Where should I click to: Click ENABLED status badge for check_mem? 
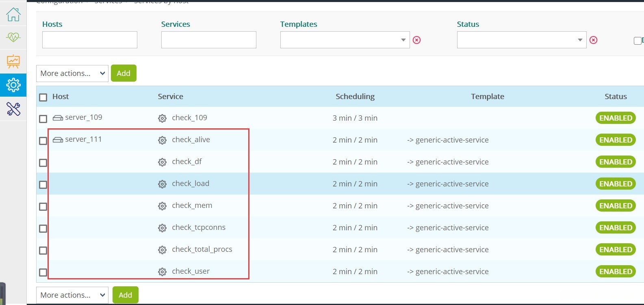tap(616, 205)
